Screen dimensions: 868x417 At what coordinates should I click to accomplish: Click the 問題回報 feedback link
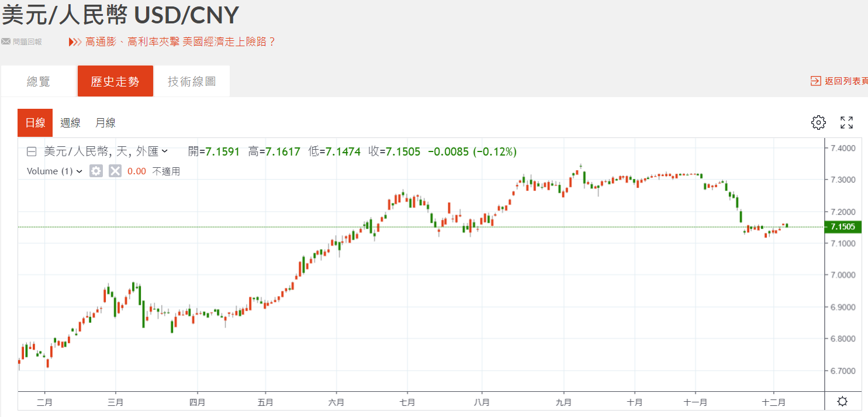tap(27, 42)
